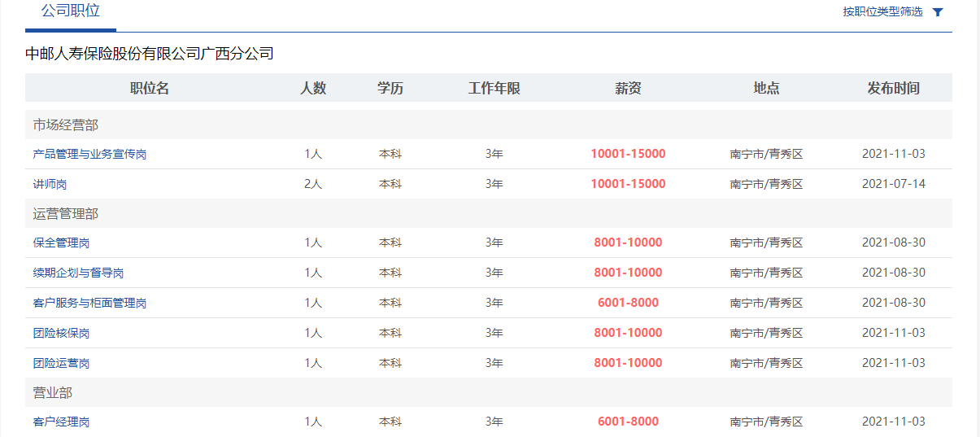Select the 客户服务与柜面管理岗 job link
Screen dimensions: 980x437
click(89, 303)
